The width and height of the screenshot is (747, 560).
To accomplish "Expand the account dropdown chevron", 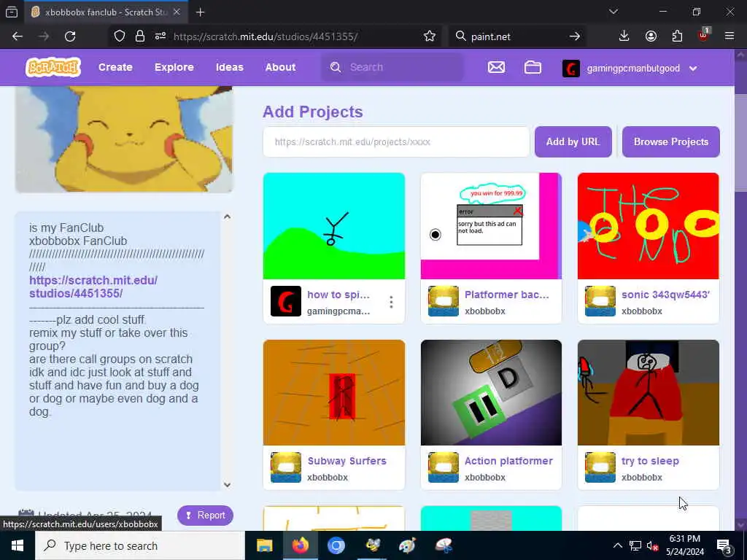I will tap(693, 68).
